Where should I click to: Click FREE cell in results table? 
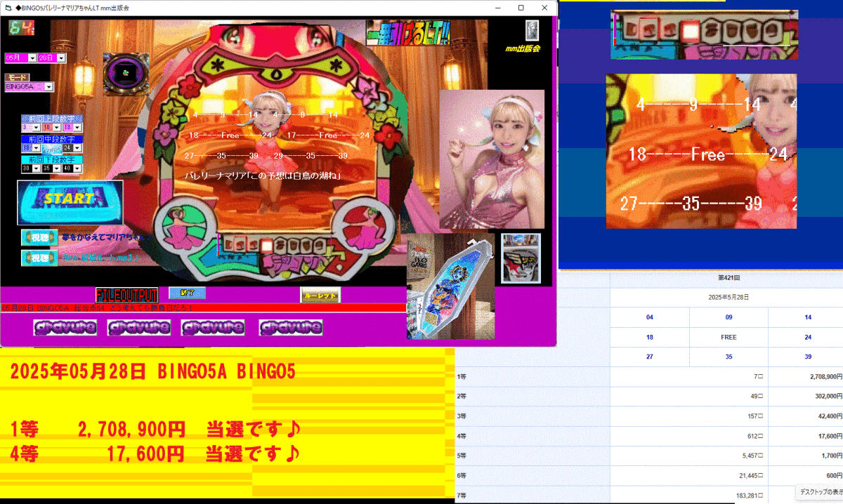point(728,337)
